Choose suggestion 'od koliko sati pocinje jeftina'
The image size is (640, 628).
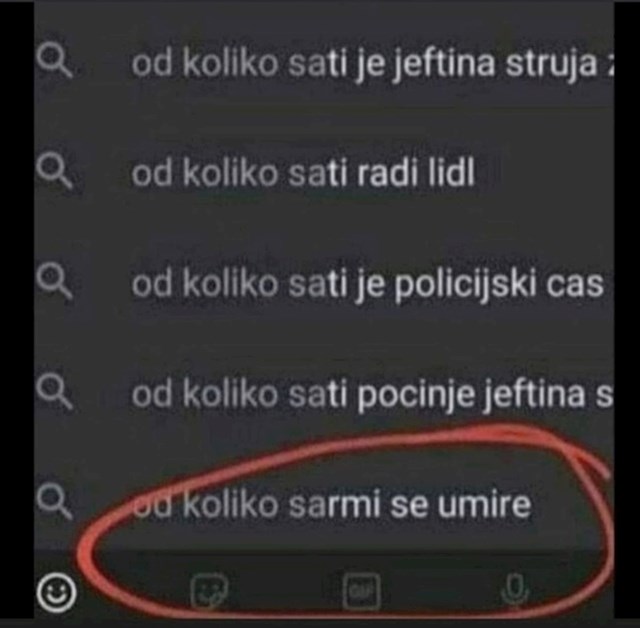click(x=372, y=395)
